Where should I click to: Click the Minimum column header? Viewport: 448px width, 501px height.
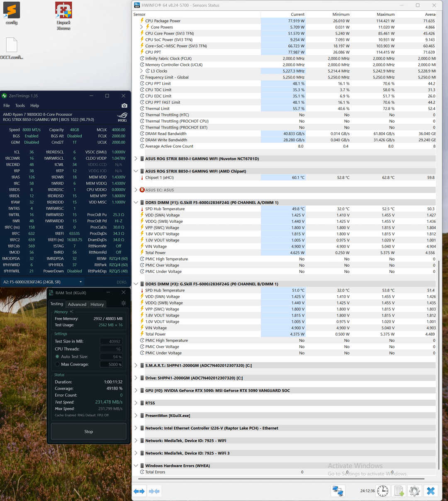(329, 14)
